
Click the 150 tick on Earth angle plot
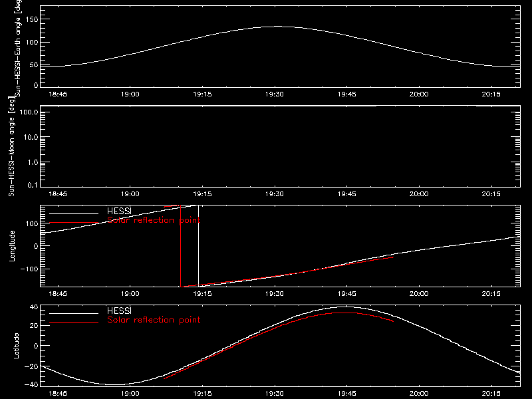[31, 19]
